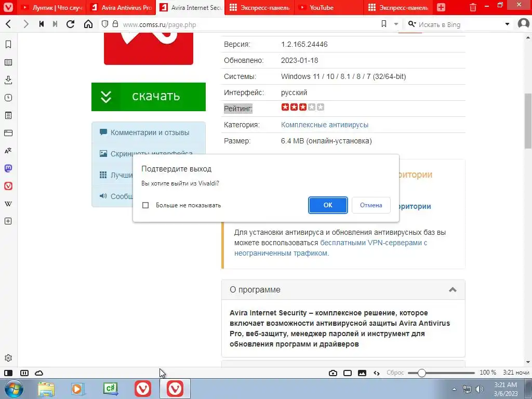Open the Downloads panel

point(8,80)
